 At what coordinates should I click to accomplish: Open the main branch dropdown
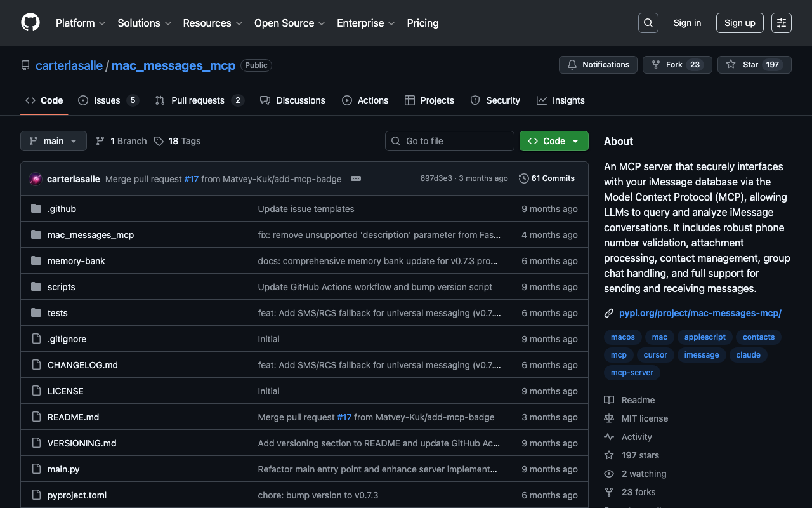(x=53, y=141)
